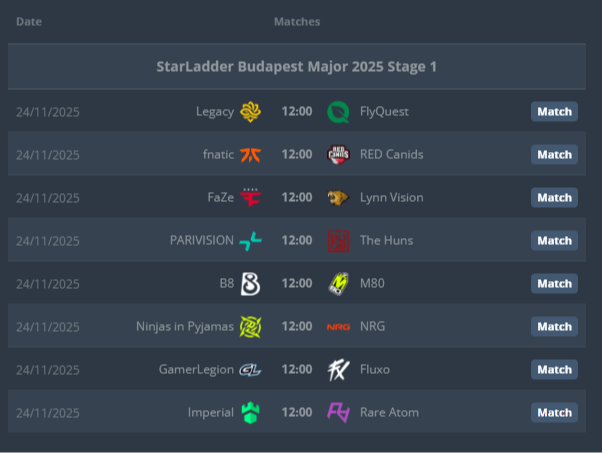Click the Date column header
Viewport: 602px width, 453px height.
click(29, 21)
